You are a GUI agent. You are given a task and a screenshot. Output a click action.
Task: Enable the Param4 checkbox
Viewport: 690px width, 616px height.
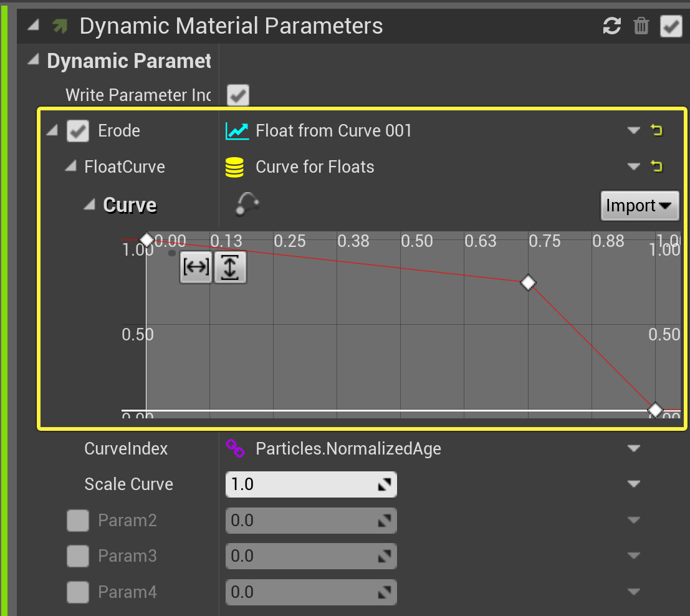point(78,592)
